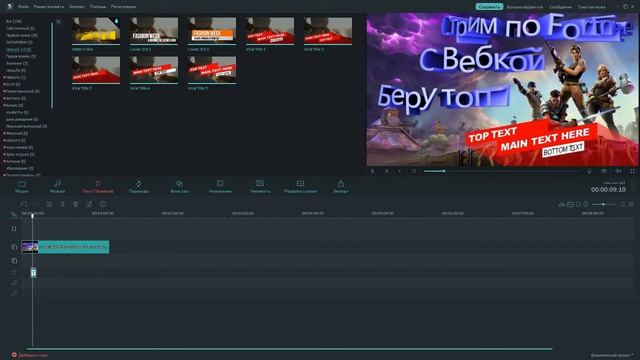Click the snapshot camera icon
The width and height of the screenshot is (640, 360).
tap(604, 171)
